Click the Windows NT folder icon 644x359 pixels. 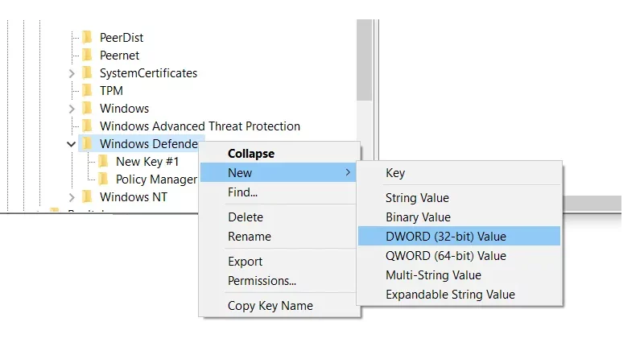tap(87, 196)
